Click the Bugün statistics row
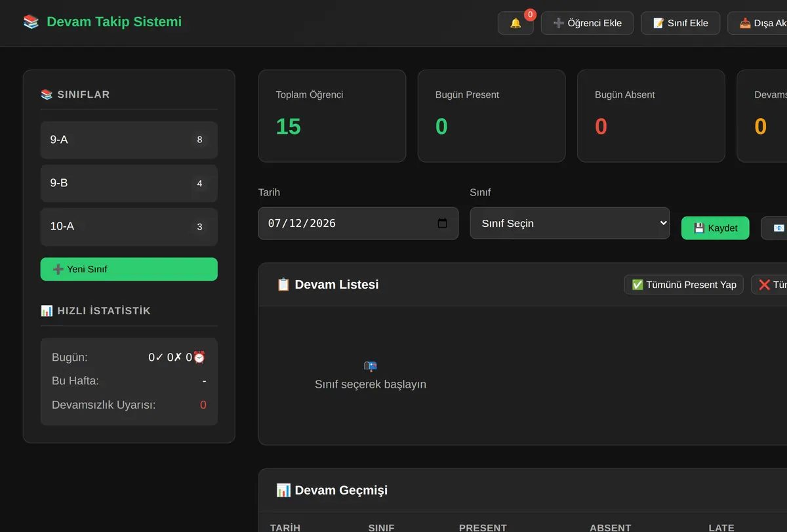This screenshot has width=787, height=532. 129,358
